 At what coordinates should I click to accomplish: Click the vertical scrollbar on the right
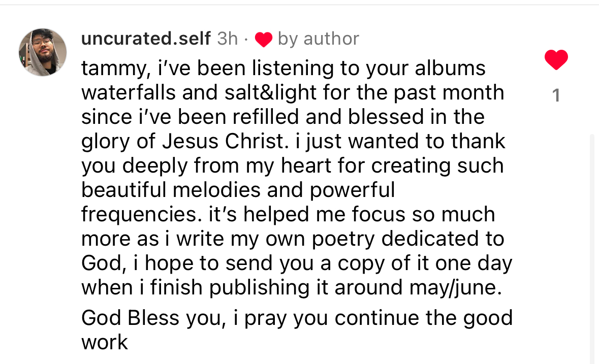tap(592, 248)
